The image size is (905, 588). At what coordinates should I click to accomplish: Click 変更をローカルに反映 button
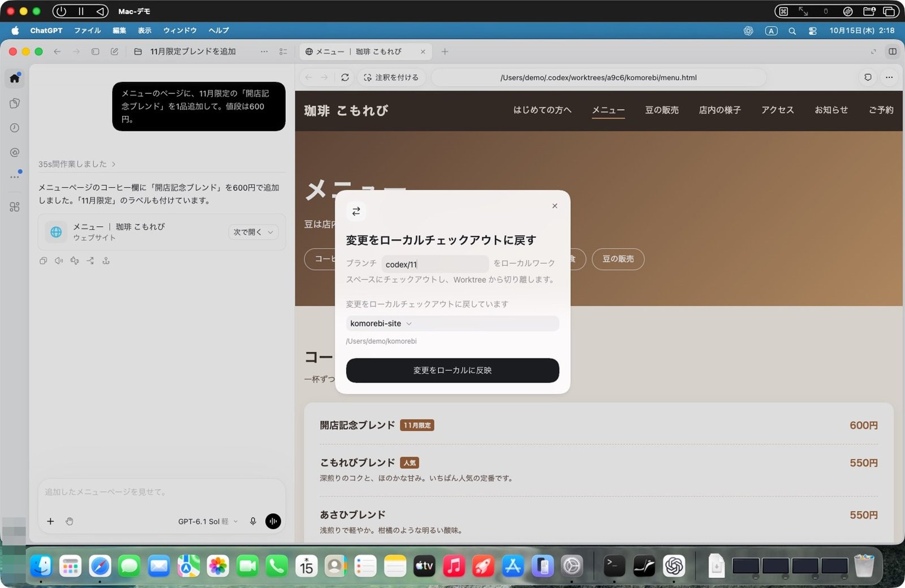click(453, 370)
